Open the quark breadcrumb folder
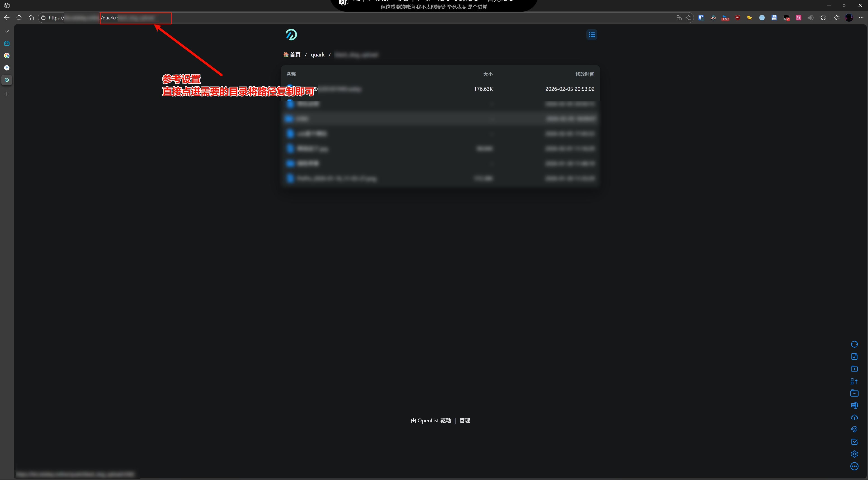Screen dimensions: 868x480 (x=317, y=54)
